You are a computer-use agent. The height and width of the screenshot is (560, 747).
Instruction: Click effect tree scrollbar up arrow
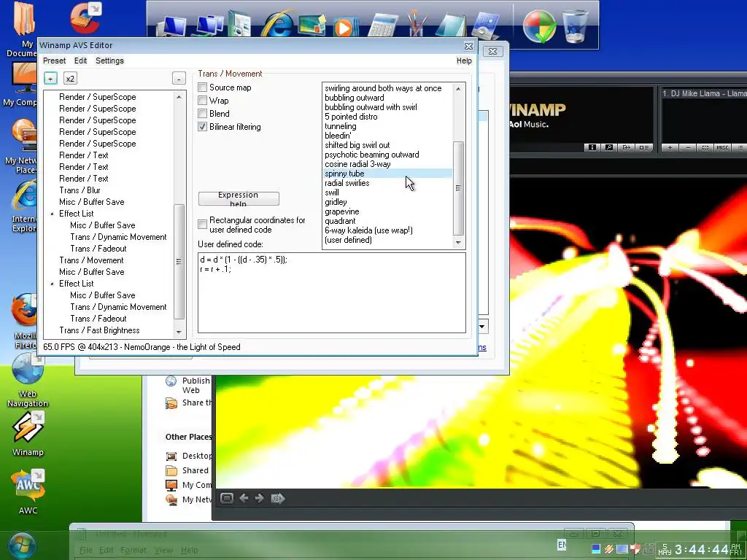pos(179,97)
